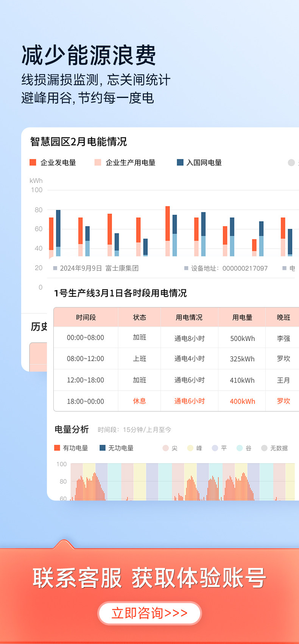Click the 通电4小时 cell
The height and width of the screenshot is (644, 299).
[189, 358]
